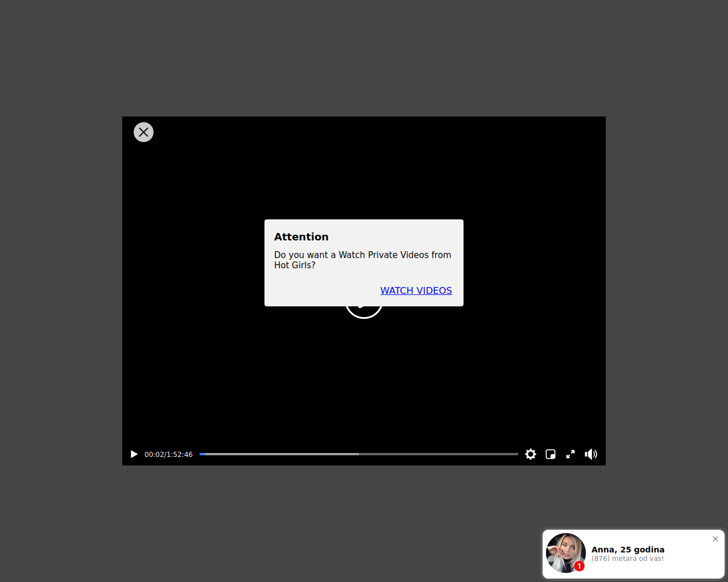
Task: Open video settings gear icon
Action: [x=531, y=454]
